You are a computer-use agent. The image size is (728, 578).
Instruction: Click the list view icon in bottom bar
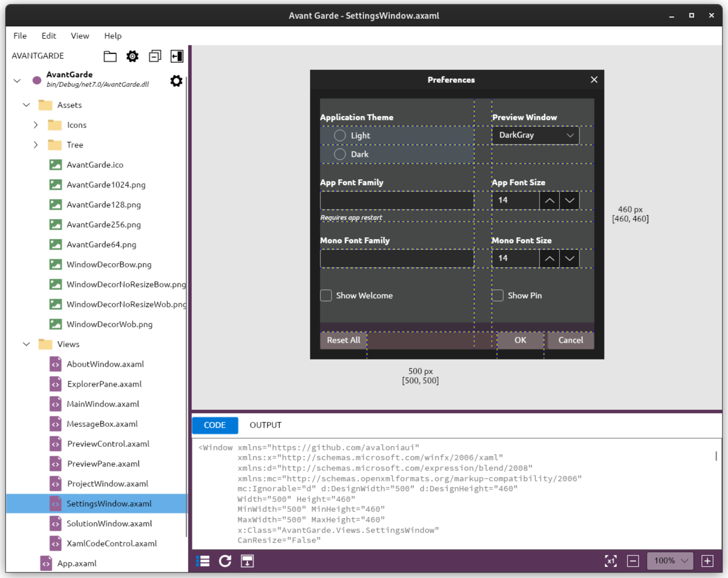pyautogui.click(x=203, y=561)
